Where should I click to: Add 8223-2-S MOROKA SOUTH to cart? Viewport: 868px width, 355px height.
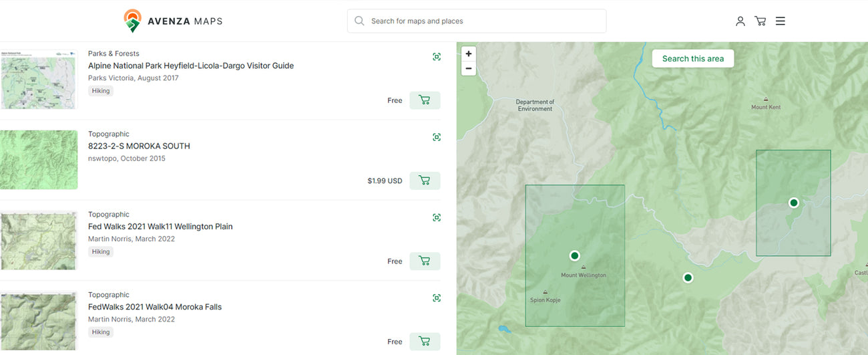coord(424,181)
